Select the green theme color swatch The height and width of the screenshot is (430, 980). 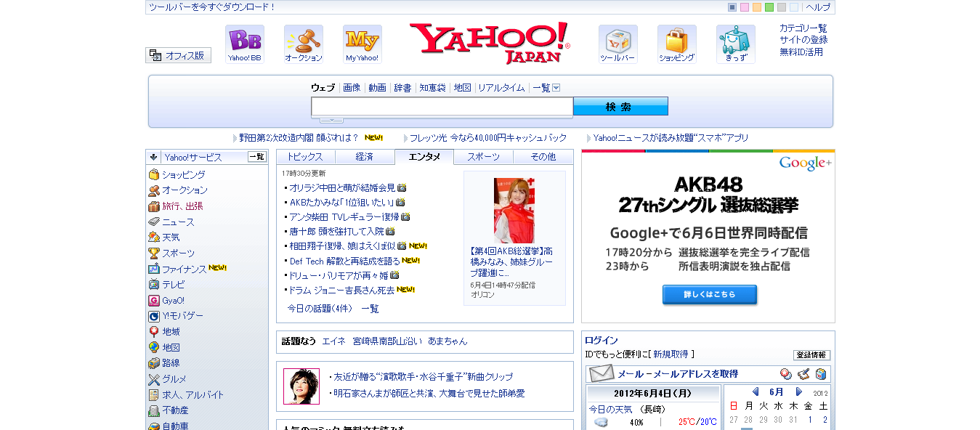[x=769, y=7]
